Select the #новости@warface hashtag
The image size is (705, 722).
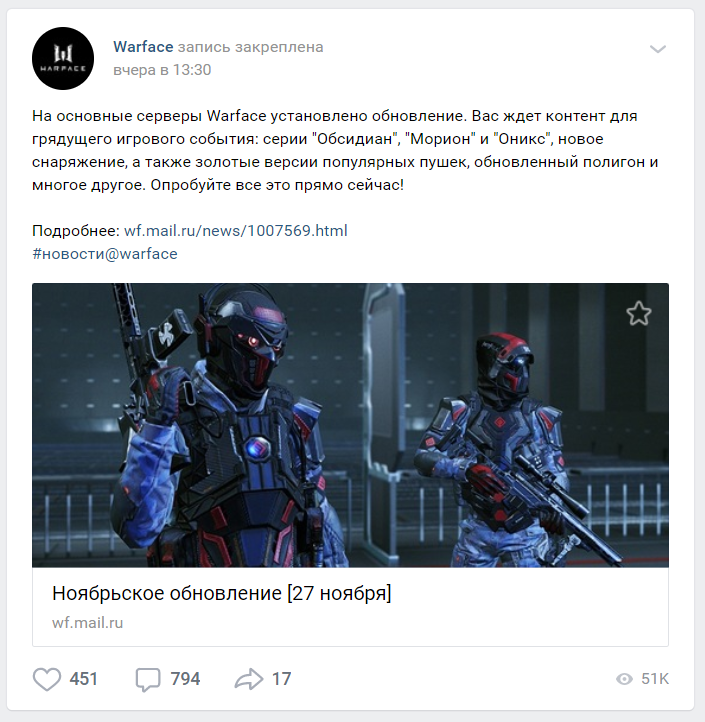105,254
